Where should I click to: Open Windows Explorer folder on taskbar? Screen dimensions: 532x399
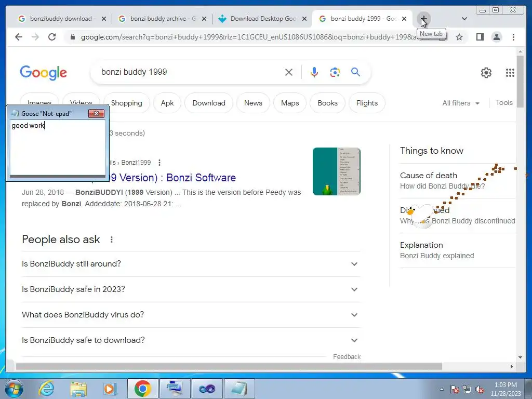[78, 389]
